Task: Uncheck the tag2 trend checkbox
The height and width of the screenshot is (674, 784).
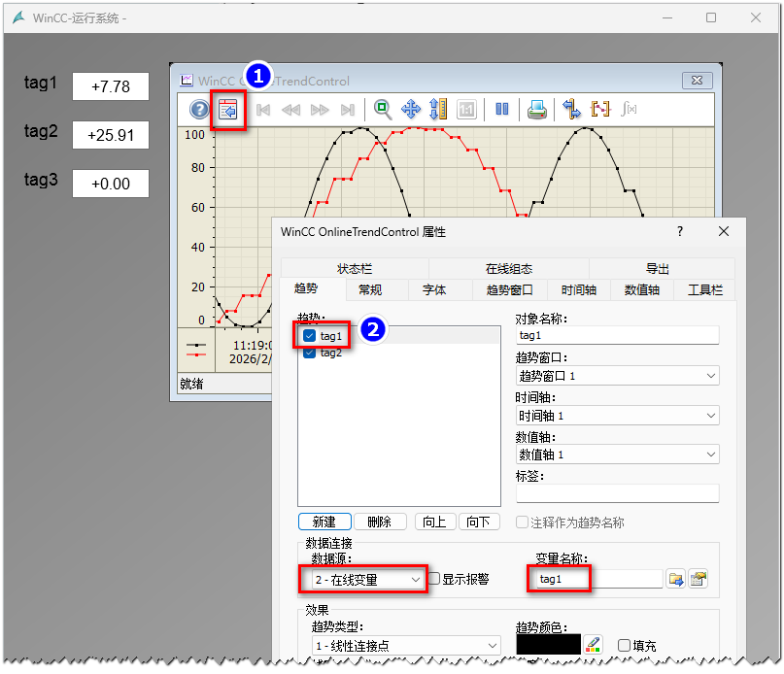Action: [309, 353]
